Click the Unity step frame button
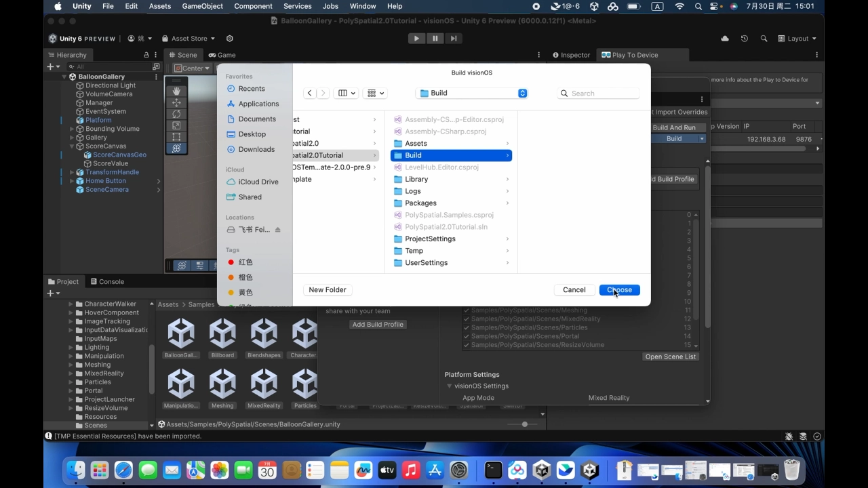Viewport: 868px width, 488px height. tap(453, 39)
